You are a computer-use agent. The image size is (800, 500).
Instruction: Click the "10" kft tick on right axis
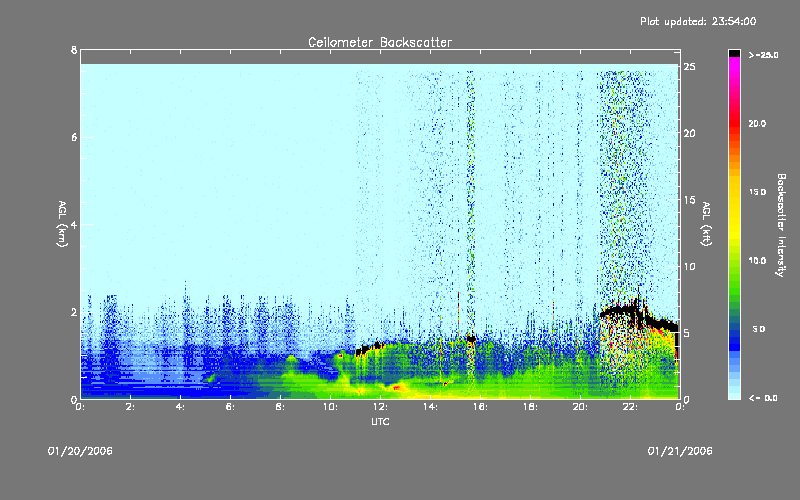(689, 266)
